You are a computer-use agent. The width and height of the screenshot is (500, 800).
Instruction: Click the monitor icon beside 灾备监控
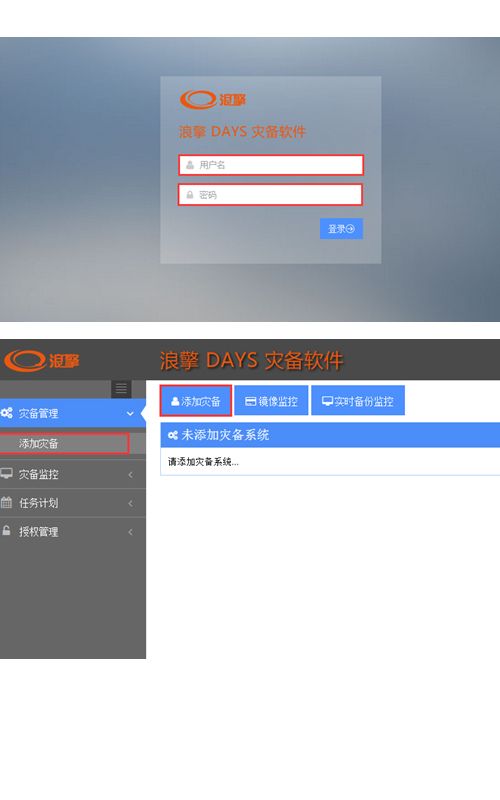[x=7, y=473]
